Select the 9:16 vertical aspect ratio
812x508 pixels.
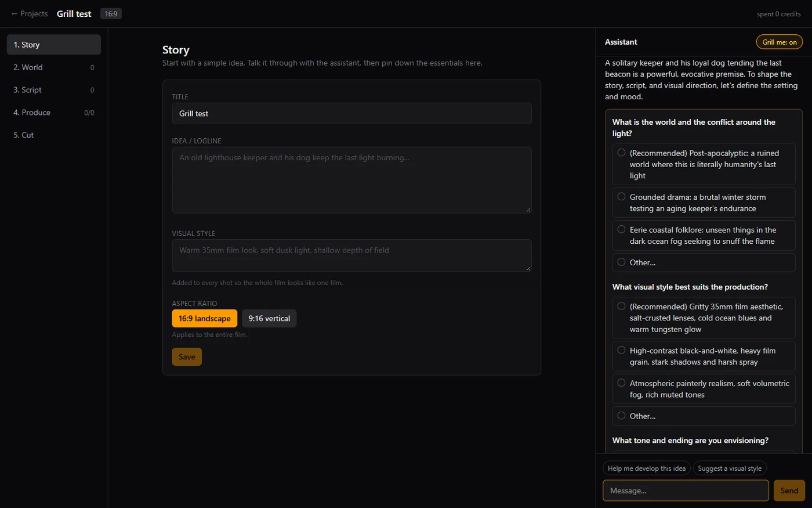(269, 318)
